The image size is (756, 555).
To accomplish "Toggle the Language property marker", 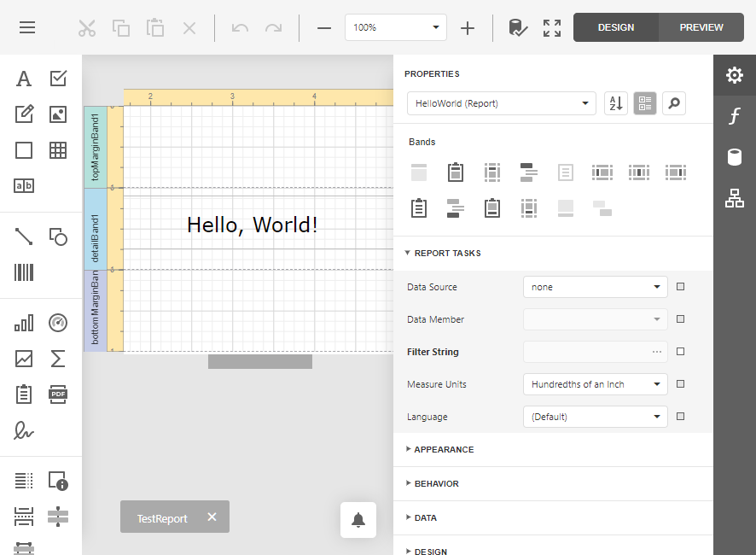I will click(680, 417).
